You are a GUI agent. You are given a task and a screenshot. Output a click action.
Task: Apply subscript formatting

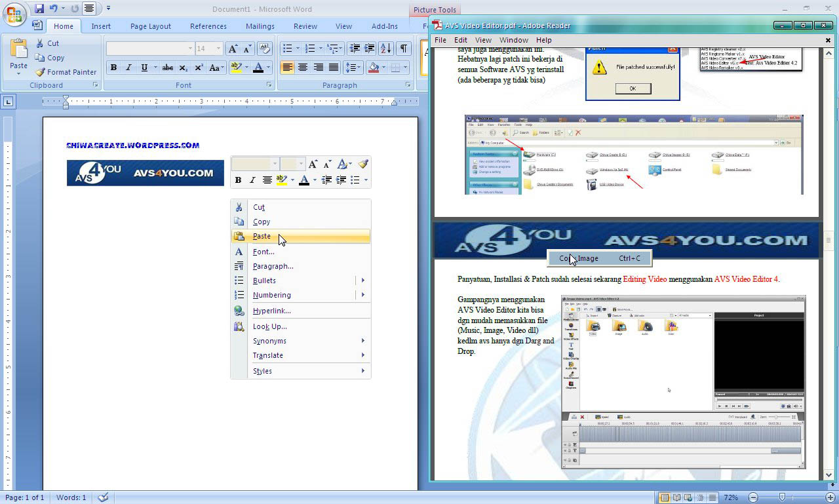tap(184, 68)
